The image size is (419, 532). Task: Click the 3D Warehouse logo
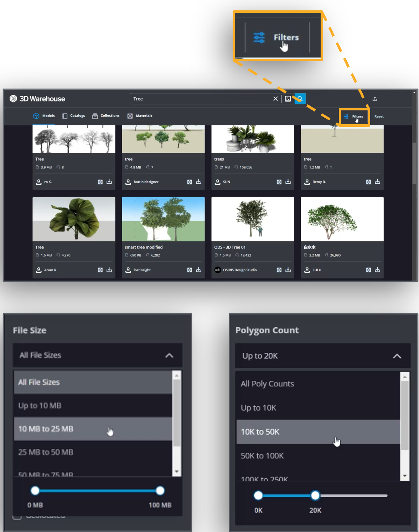(37, 99)
